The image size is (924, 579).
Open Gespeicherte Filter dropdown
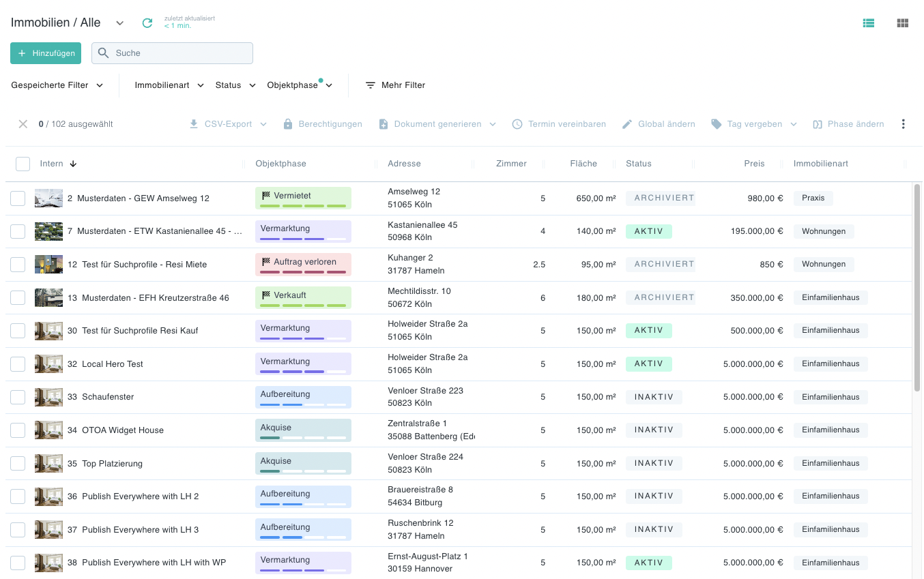57,85
